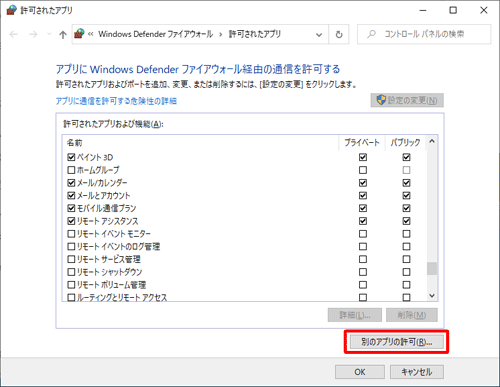Image resolution: width=500 pixels, height=387 pixels.
Task: Enable private checkbox for リモート シャットダウン
Action: tap(363, 272)
